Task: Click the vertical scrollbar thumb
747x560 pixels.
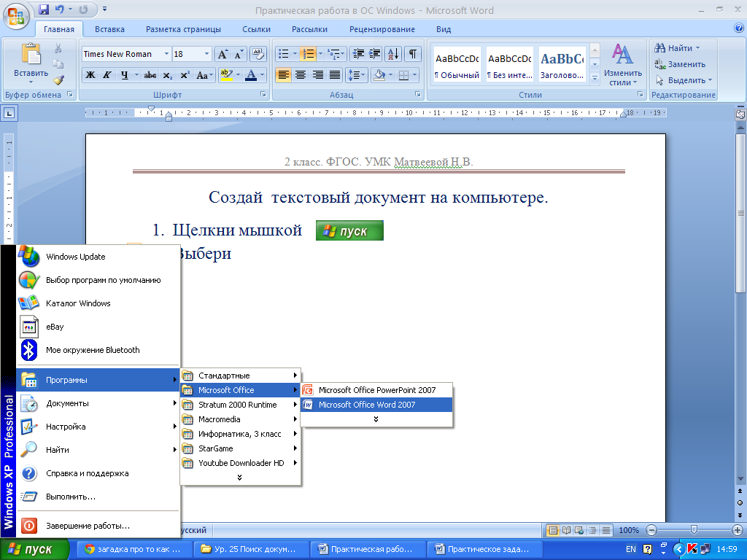Action: pyautogui.click(x=741, y=212)
